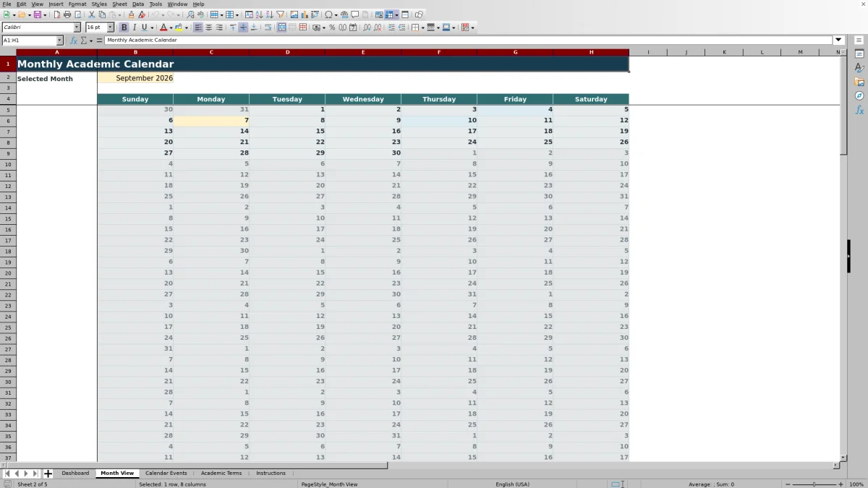Open the background color dropdown arrow
Viewport: 868px width, 488px height.
click(187, 27)
